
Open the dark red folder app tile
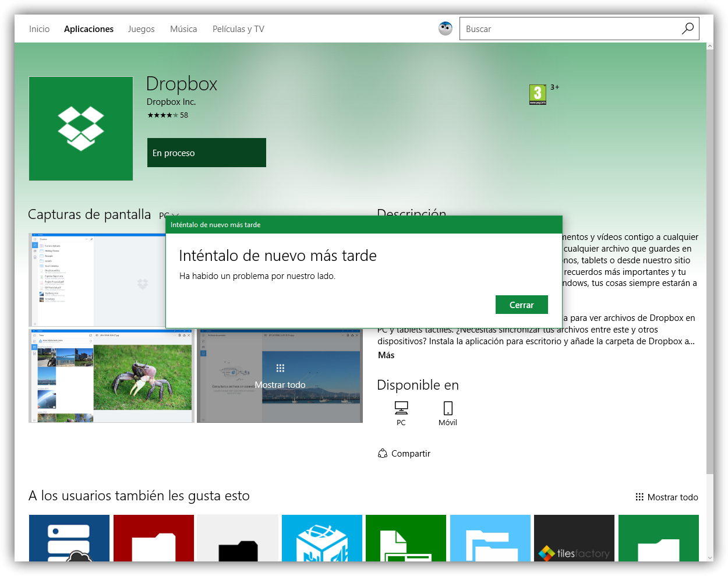[154, 538]
